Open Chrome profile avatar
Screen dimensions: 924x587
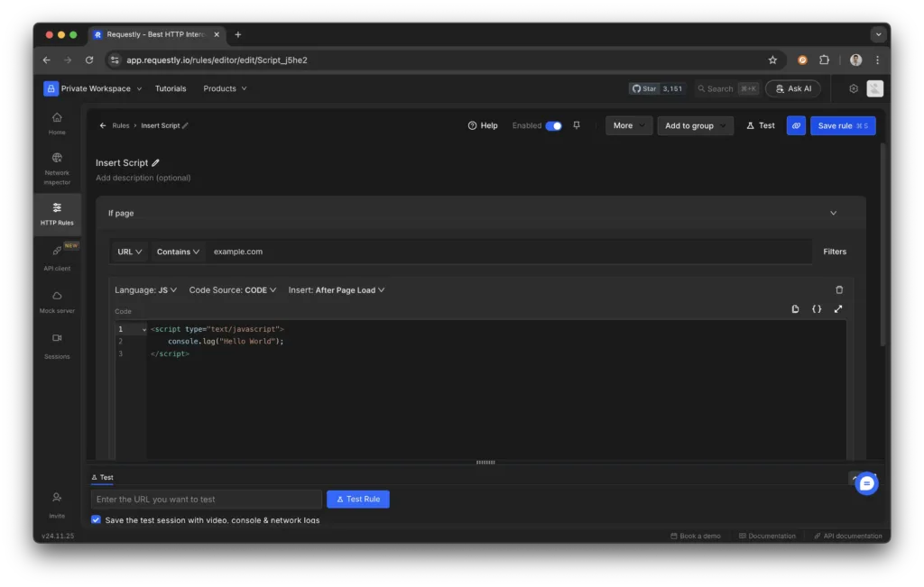pos(855,60)
